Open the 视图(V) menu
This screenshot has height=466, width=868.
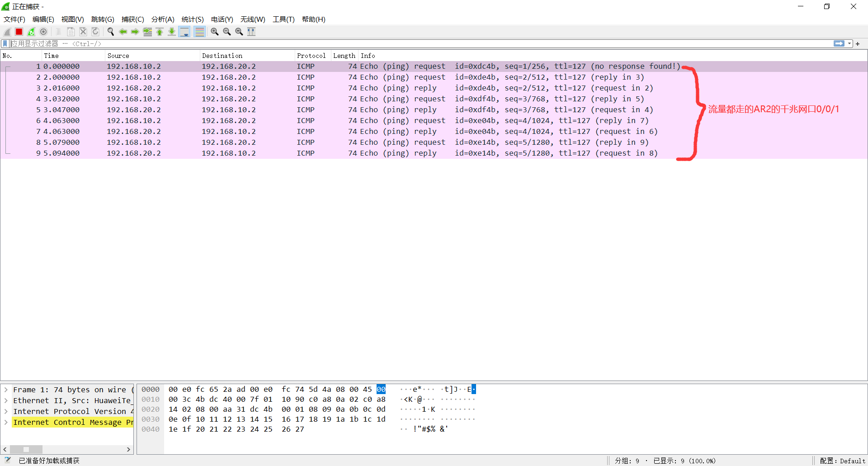click(73, 19)
